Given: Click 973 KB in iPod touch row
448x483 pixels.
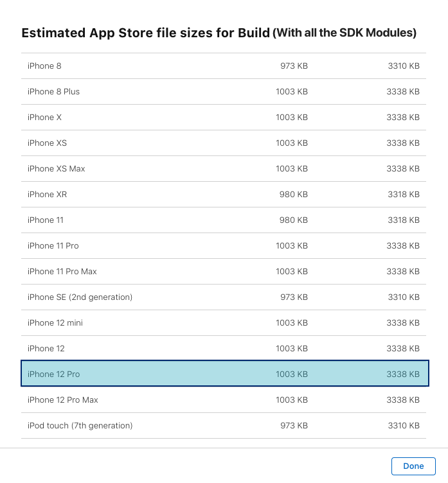Looking at the screenshot, I should click(x=294, y=425).
